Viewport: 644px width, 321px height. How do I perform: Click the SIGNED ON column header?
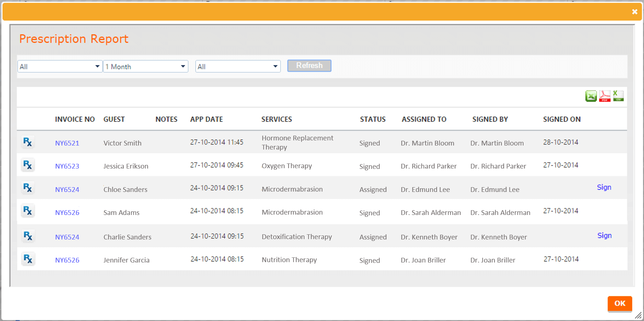pos(561,119)
